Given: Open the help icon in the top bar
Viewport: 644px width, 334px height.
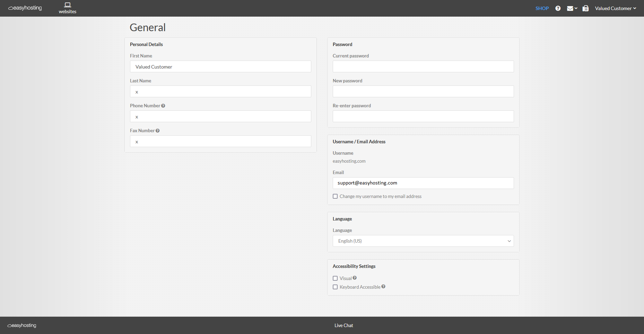Looking at the screenshot, I should click(558, 8).
